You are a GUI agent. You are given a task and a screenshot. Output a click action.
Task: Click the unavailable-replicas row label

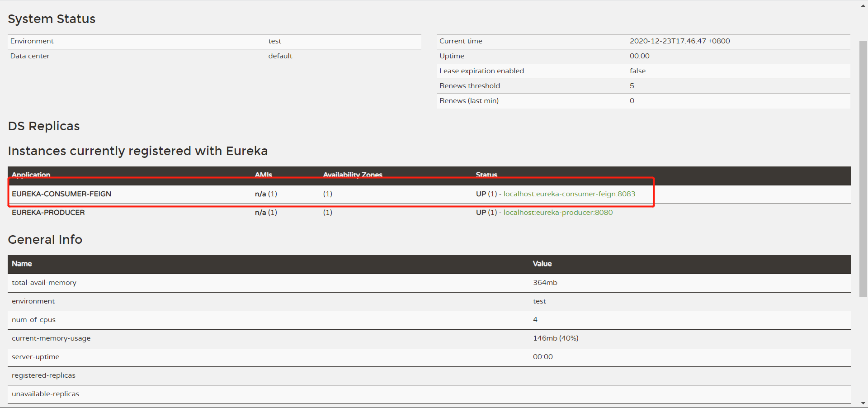[45, 394]
